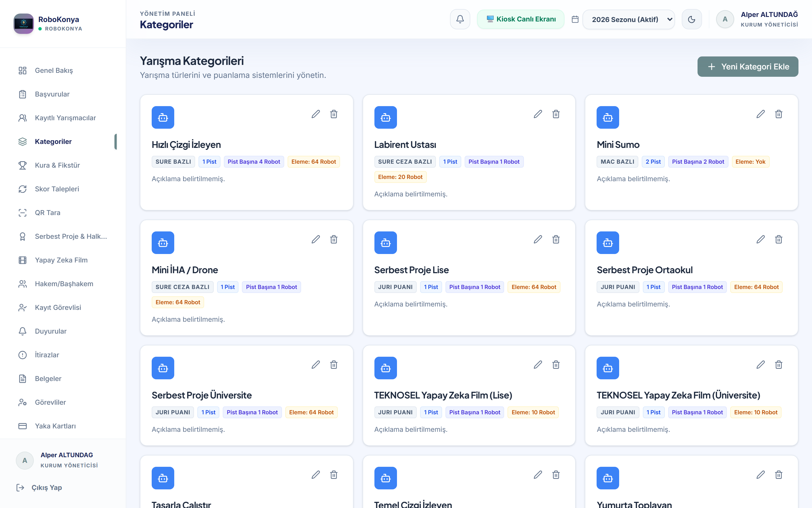Go to İtirazlar page

click(x=63, y=355)
